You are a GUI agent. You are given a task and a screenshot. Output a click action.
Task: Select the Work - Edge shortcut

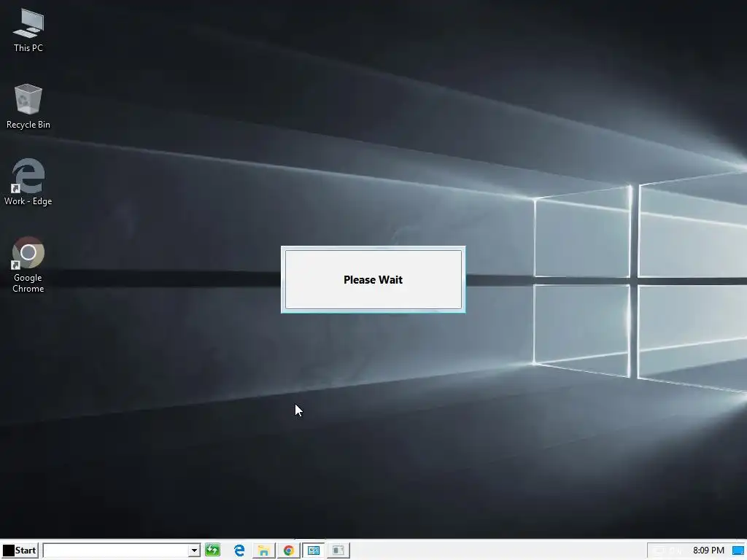click(28, 182)
